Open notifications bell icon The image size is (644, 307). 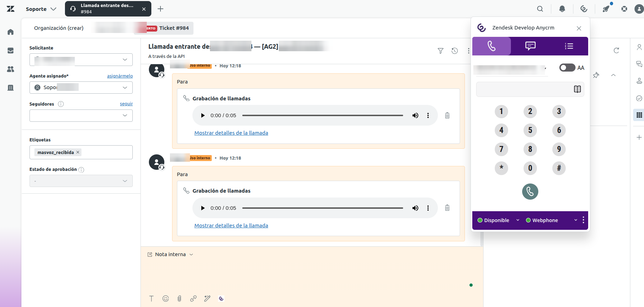click(562, 9)
